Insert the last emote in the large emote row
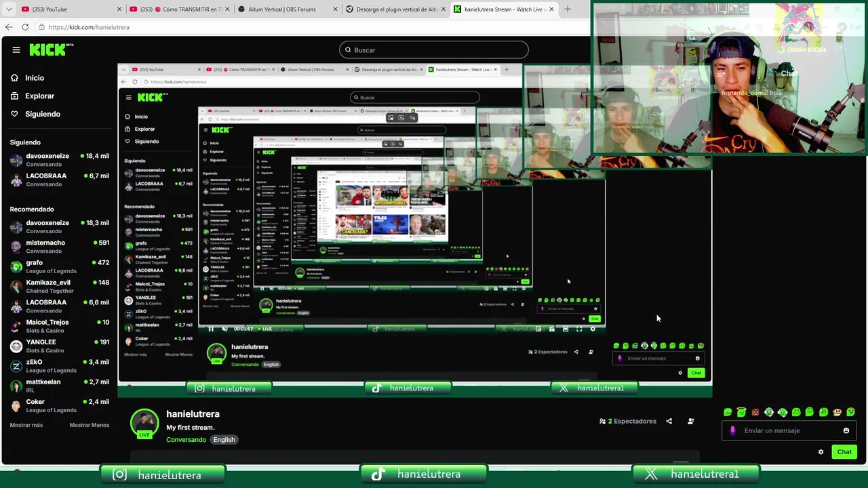Screen dimensions: 868x488 tap(850, 412)
